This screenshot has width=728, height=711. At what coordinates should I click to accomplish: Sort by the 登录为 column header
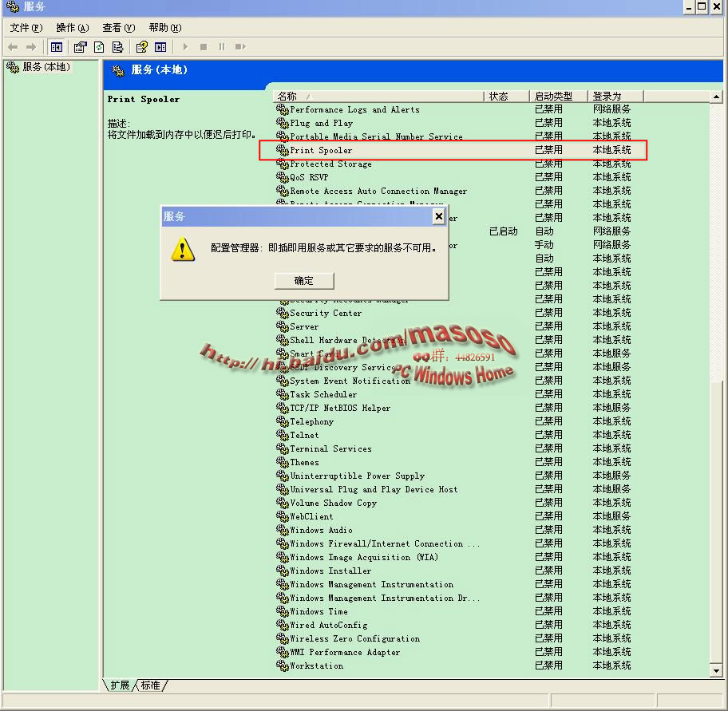coord(615,96)
